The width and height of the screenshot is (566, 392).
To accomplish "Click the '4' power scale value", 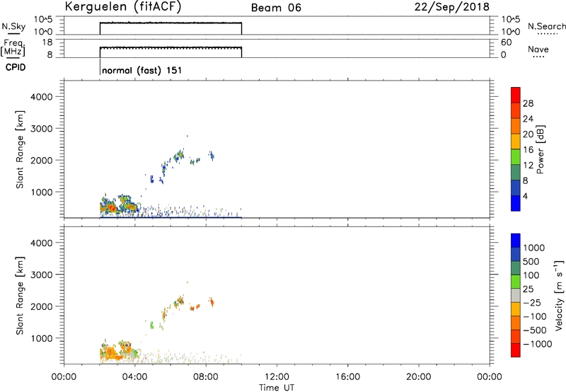I will coord(525,196).
